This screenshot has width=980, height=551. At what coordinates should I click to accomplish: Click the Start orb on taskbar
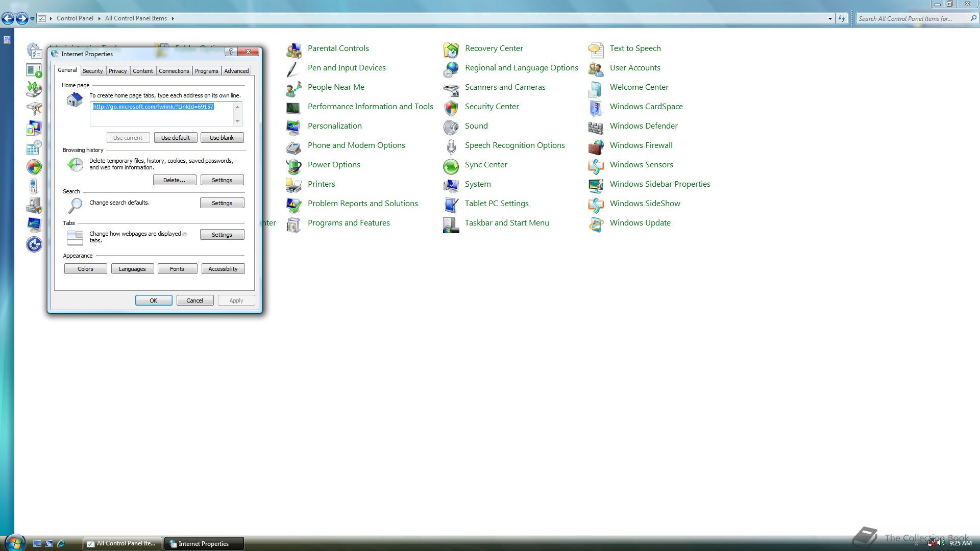pos(15,542)
